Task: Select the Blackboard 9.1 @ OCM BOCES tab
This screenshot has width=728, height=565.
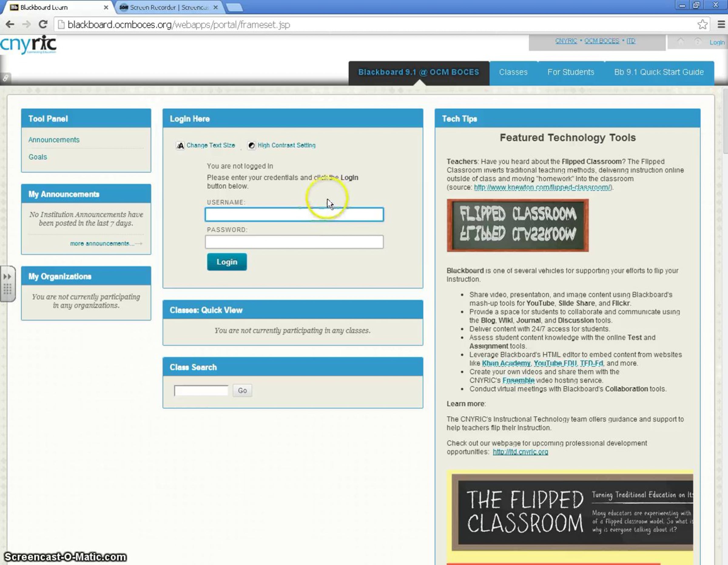Action: [x=419, y=73]
